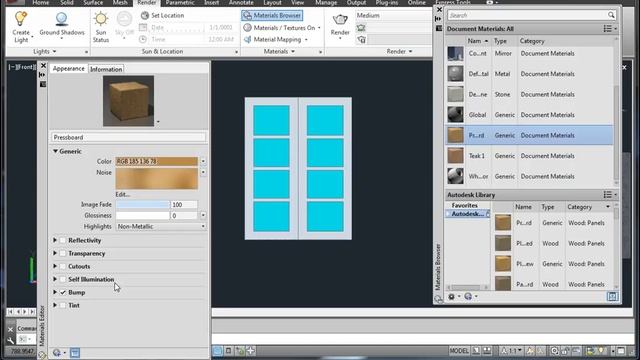The width and height of the screenshot is (640, 360).
Task: Open the Document Materials view options dropdown
Action: 610,29
